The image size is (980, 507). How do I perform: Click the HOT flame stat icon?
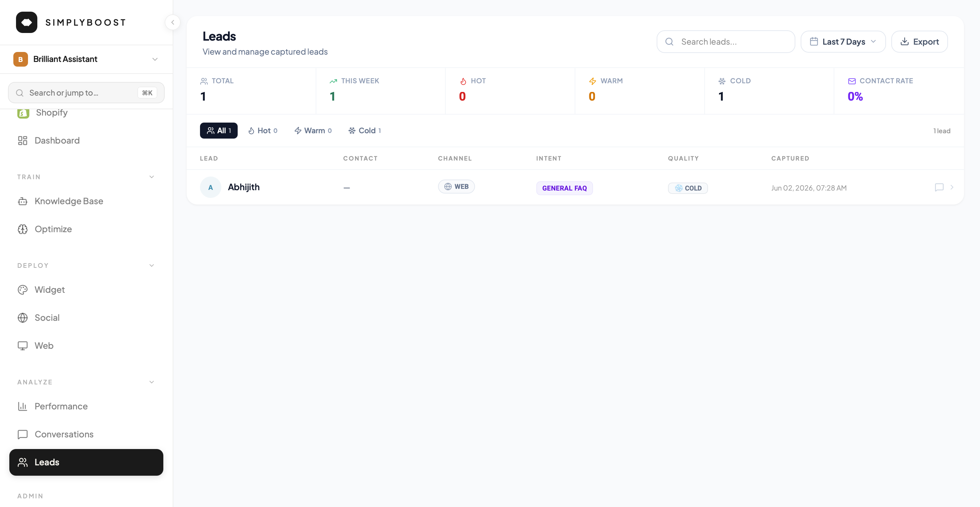tap(463, 81)
